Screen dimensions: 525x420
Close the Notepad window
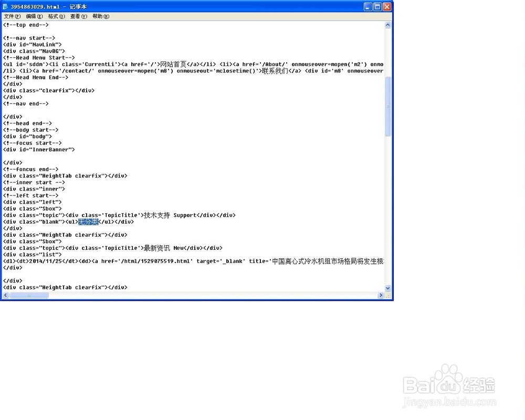[x=387, y=7]
